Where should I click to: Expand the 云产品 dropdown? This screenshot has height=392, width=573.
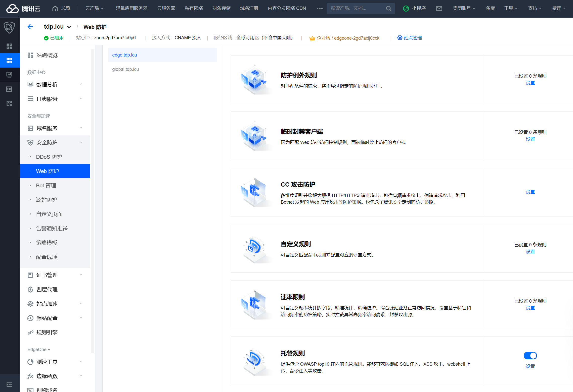tap(95, 9)
